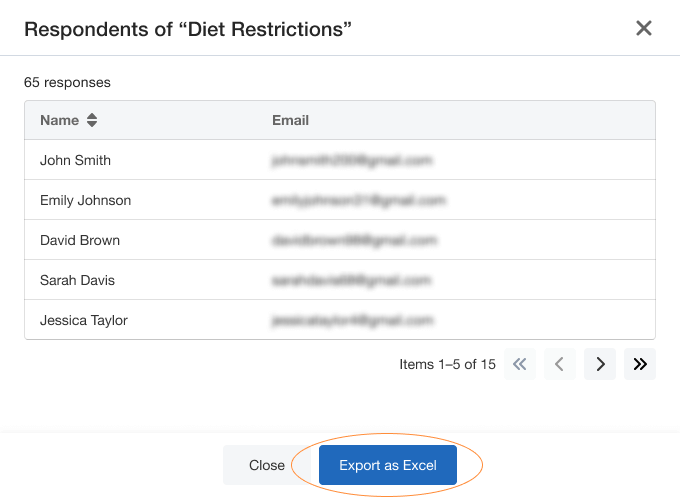
Task: Click John Smith's blurred email address
Action: pos(350,160)
